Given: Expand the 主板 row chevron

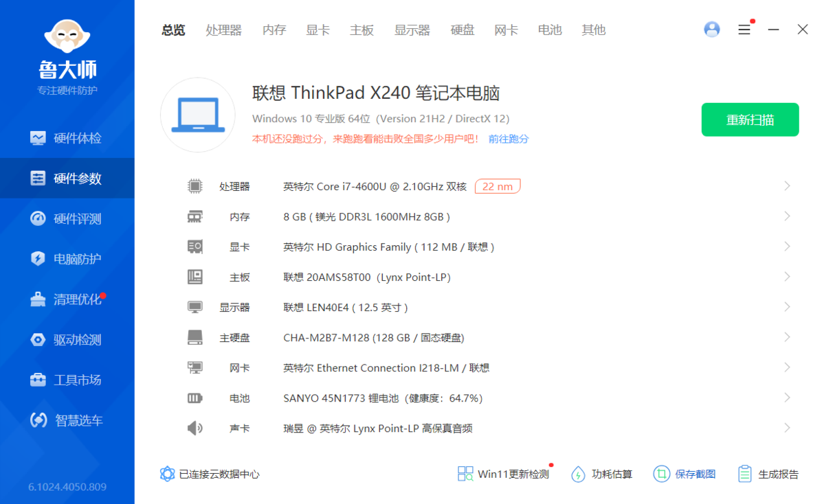Looking at the screenshot, I should (787, 277).
